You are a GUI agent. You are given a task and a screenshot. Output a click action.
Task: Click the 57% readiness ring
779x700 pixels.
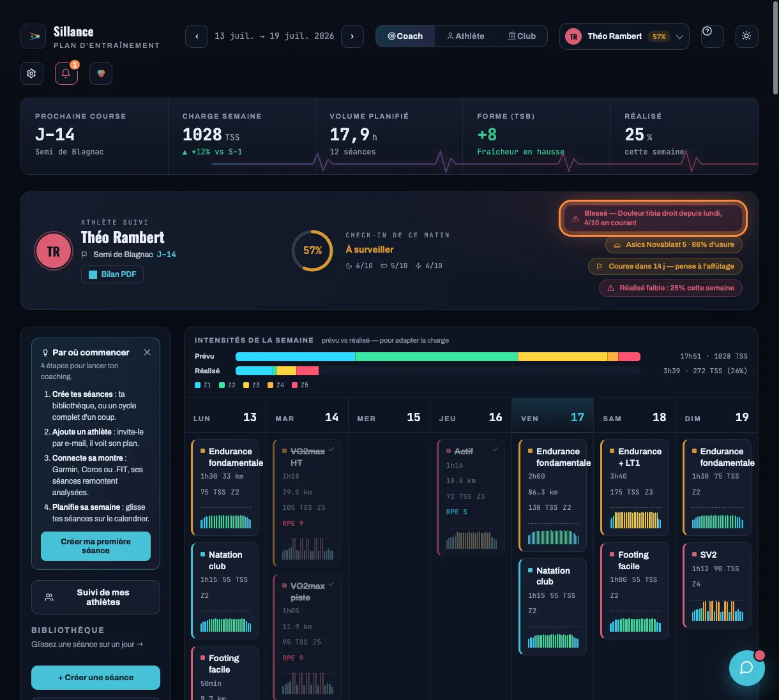312,251
